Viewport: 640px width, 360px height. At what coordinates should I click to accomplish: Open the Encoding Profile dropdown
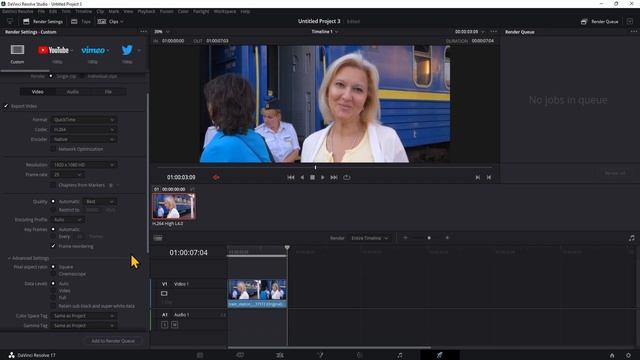68,220
